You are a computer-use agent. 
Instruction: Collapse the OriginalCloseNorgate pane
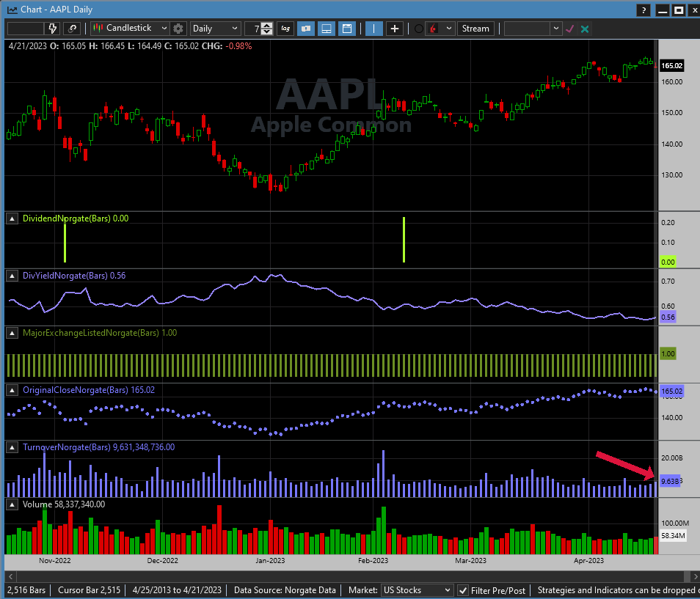pyautogui.click(x=12, y=390)
